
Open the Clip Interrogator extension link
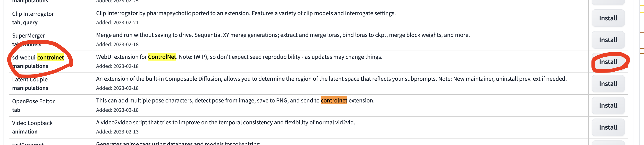click(33, 14)
